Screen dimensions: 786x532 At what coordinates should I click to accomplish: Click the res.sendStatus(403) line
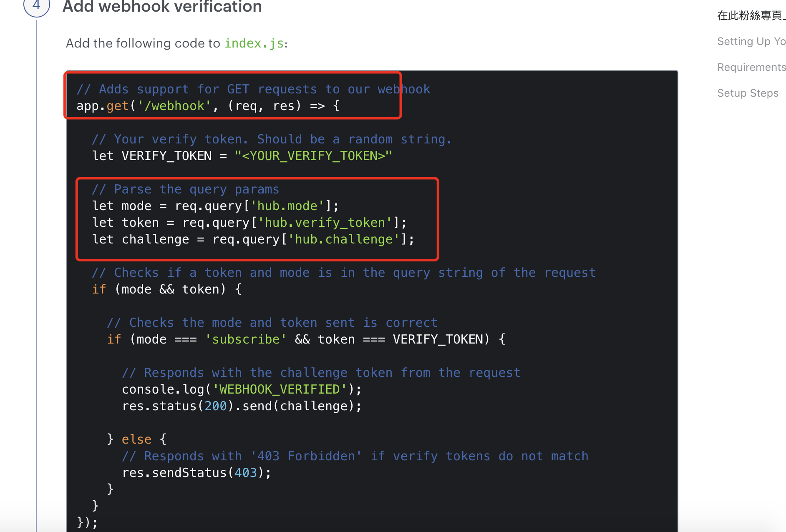click(196, 472)
